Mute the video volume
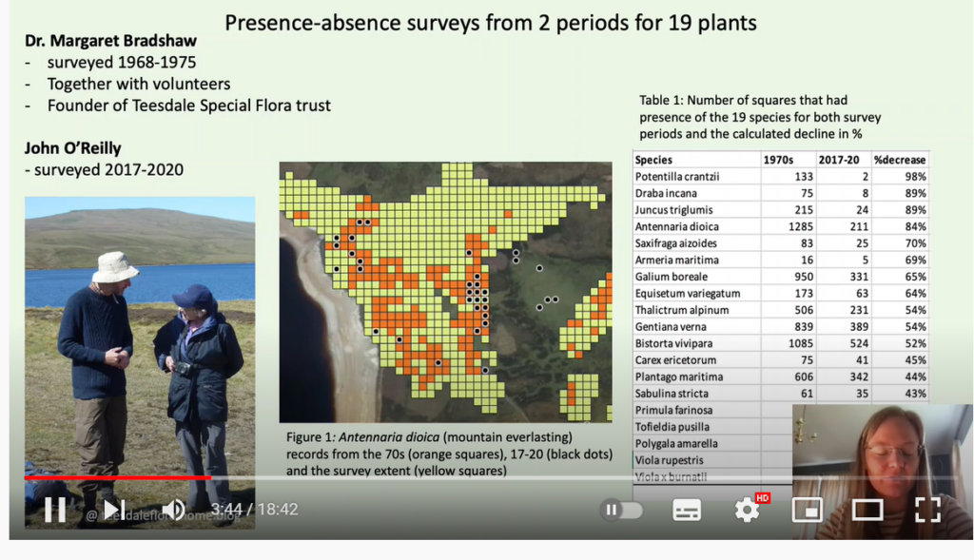This screenshot has width=974, height=560. (x=173, y=510)
